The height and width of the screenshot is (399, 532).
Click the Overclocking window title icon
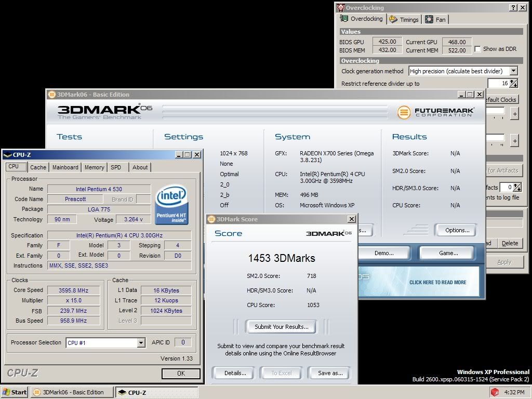[x=340, y=7]
